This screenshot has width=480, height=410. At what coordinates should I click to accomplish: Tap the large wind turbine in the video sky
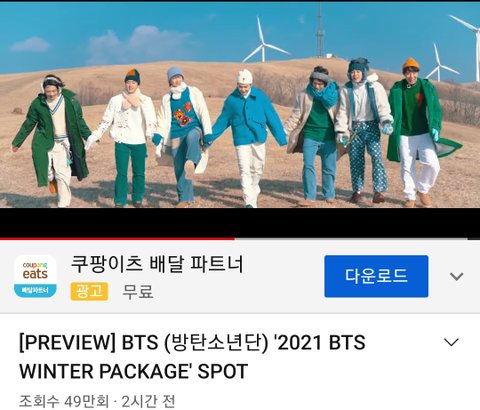[x=265, y=40]
